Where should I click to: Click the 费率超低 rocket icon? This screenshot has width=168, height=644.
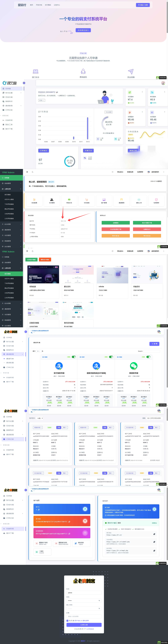(83, 71)
